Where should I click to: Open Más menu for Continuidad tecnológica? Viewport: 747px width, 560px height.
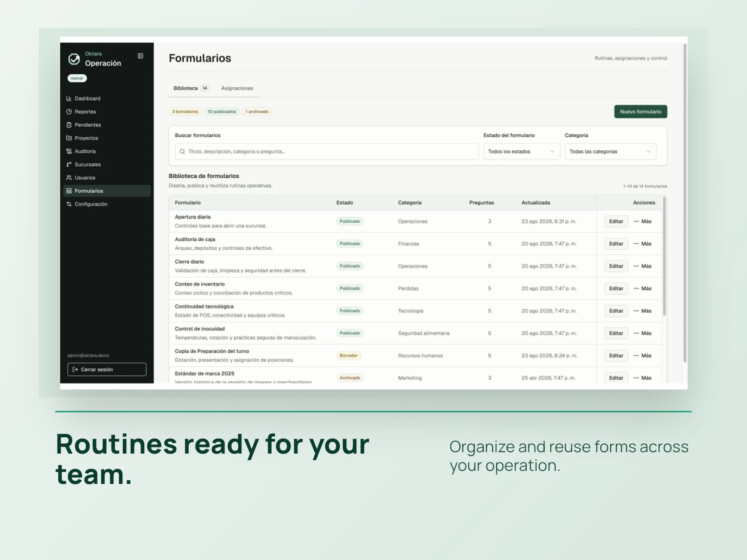coord(643,311)
